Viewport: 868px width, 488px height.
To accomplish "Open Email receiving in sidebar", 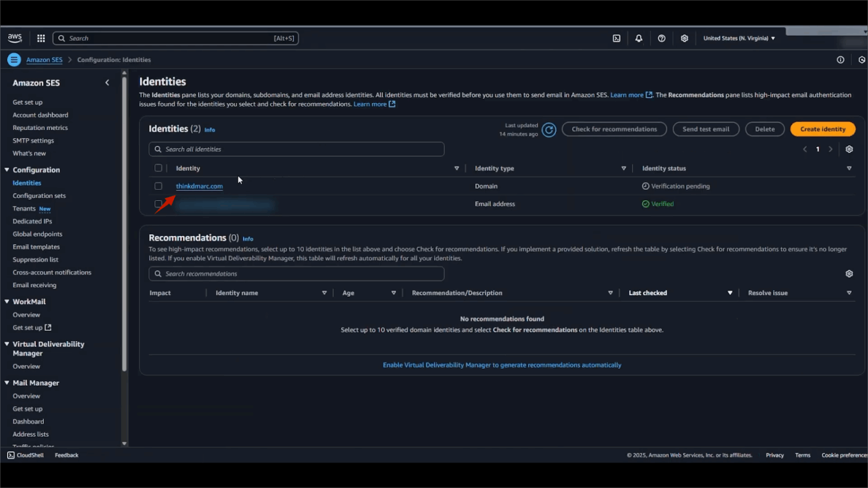I will (35, 285).
